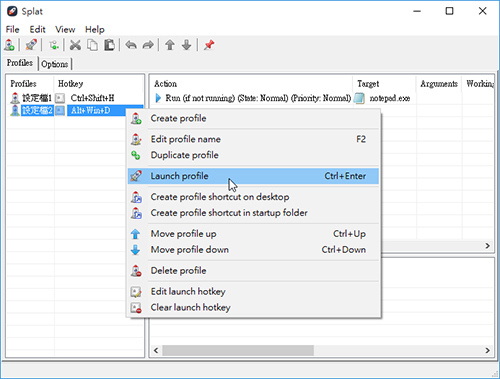Viewport: 500px width, 379px height.
Task: Click the red pushpin toolbar icon
Action: coord(209,45)
